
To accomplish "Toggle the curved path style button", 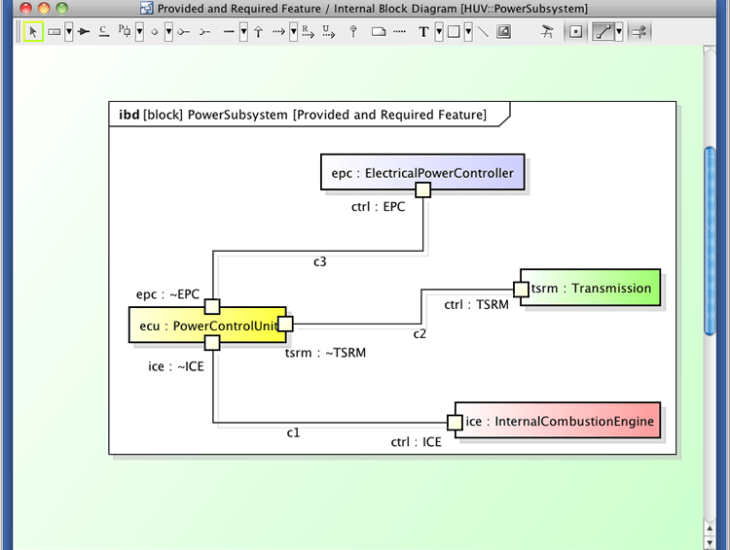I will click(x=603, y=32).
